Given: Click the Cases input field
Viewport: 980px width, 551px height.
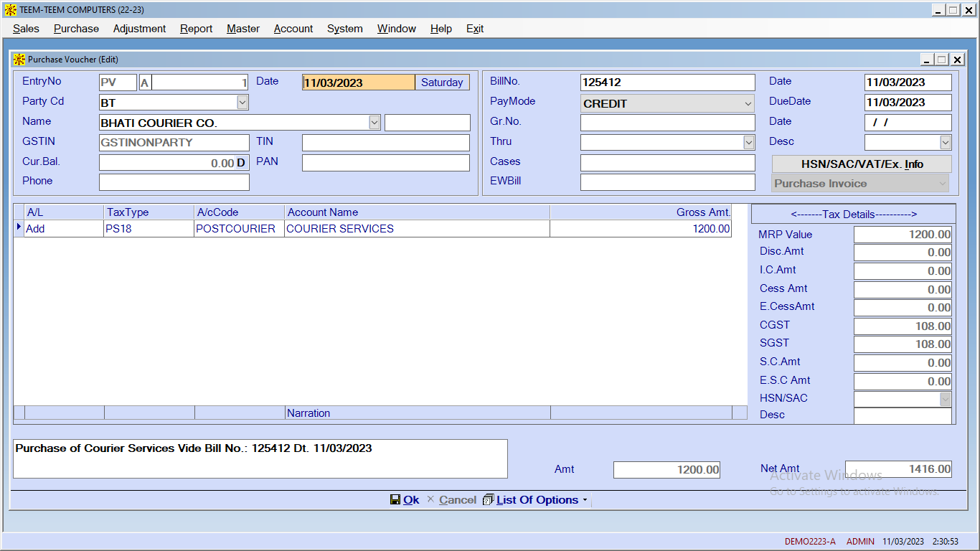Looking at the screenshot, I should pyautogui.click(x=667, y=163).
